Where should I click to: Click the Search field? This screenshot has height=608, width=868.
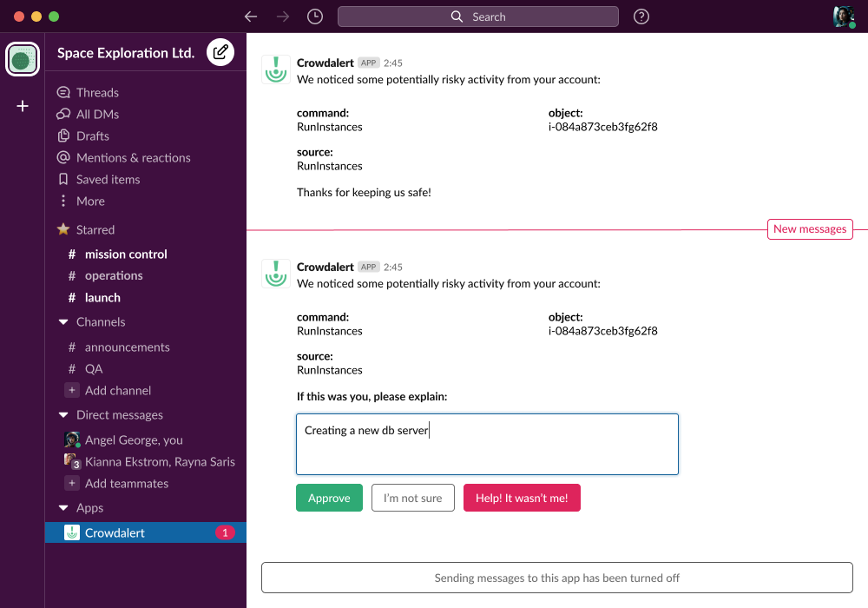477,17
